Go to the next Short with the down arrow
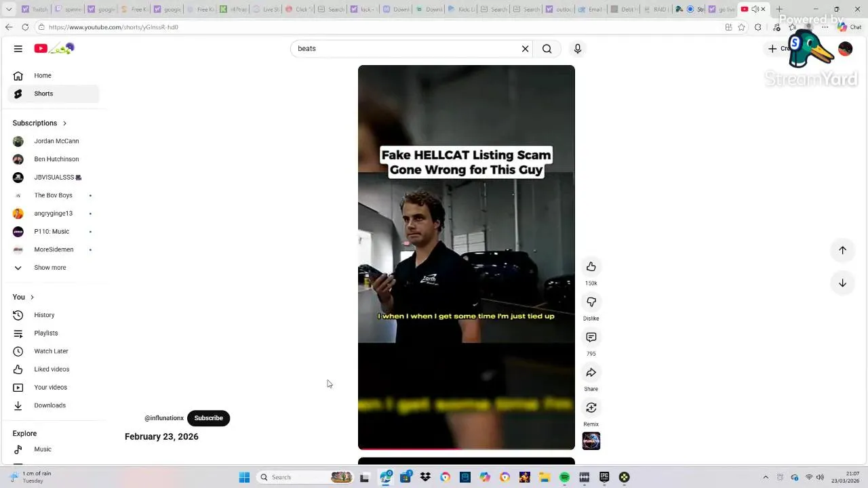The width and height of the screenshot is (868, 488). coord(842,283)
